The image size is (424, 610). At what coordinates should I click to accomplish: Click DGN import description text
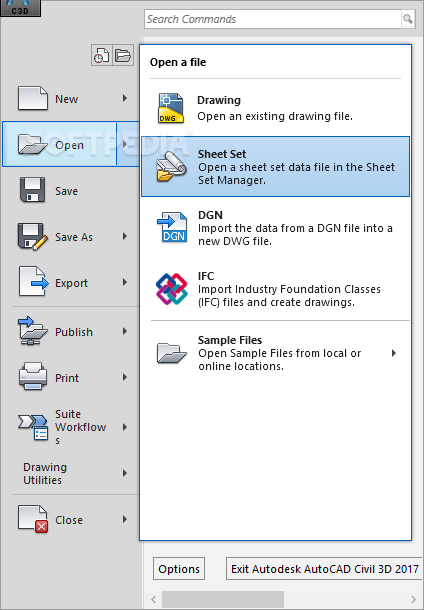pyautogui.click(x=295, y=235)
